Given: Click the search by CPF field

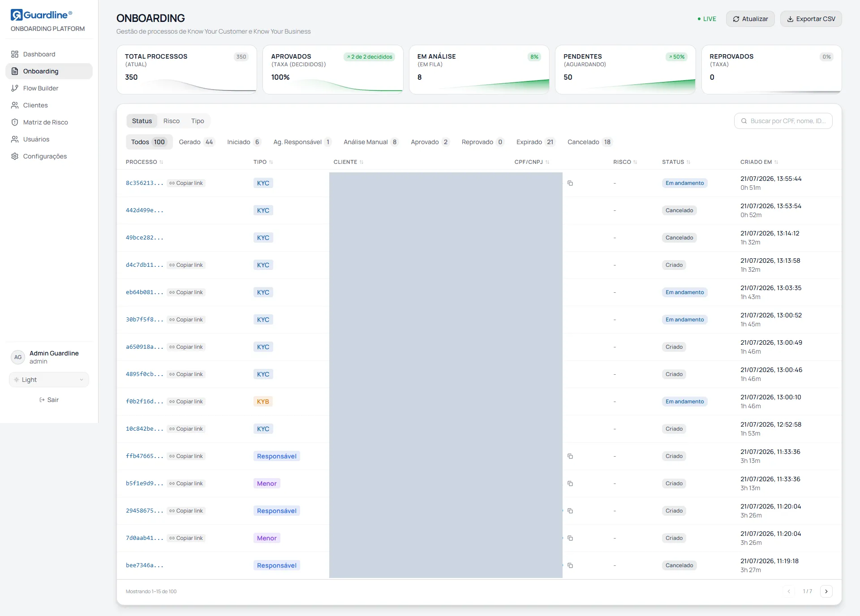Looking at the screenshot, I should pyautogui.click(x=783, y=121).
